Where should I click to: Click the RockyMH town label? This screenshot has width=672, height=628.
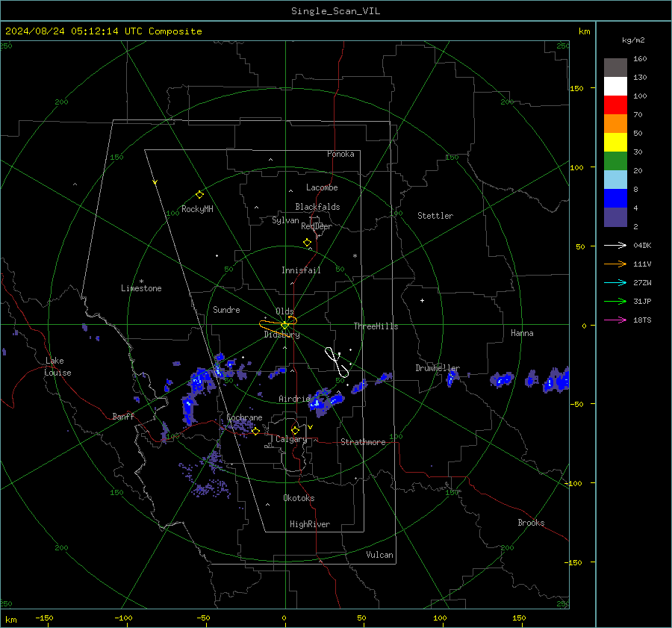[197, 209]
